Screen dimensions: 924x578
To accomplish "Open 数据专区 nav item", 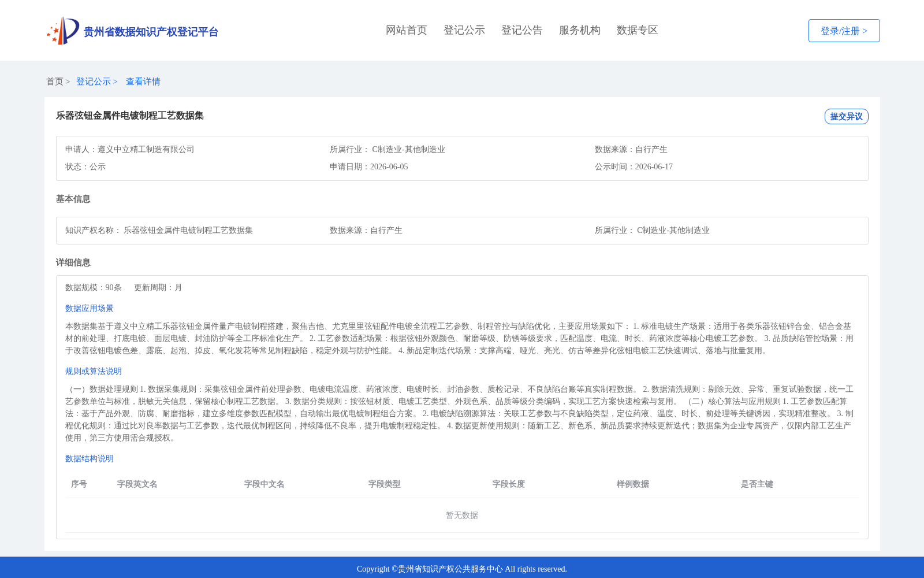I will point(638,30).
